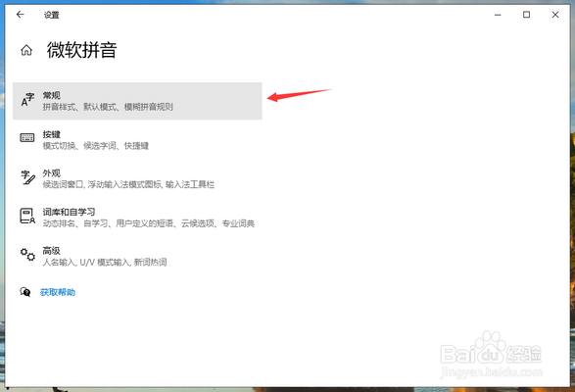Select the 获取帮助 chat bubble icon
The width and height of the screenshot is (575, 392).
25,292
